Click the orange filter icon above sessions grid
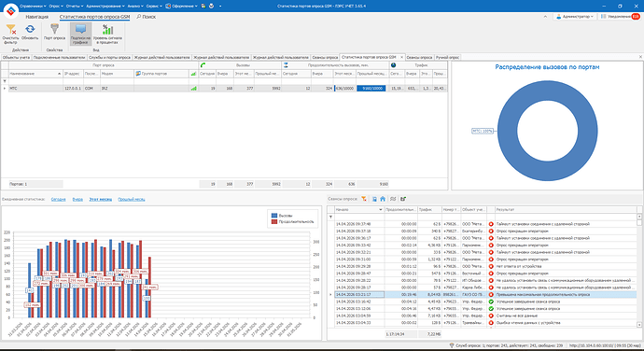This screenshot has height=351, width=644. coord(364,199)
